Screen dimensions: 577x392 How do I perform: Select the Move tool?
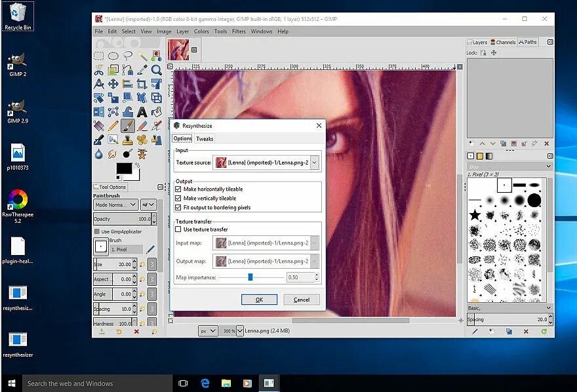113,84
